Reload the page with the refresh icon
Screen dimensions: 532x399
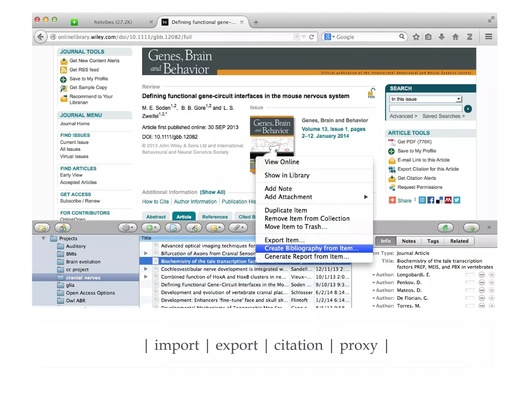point(311,37)
